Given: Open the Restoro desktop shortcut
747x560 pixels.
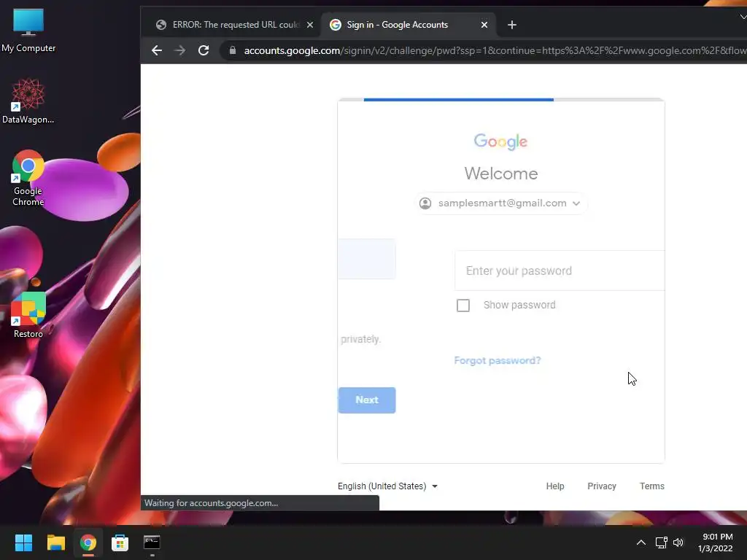Looking at the screenshot, I should 28,315.
